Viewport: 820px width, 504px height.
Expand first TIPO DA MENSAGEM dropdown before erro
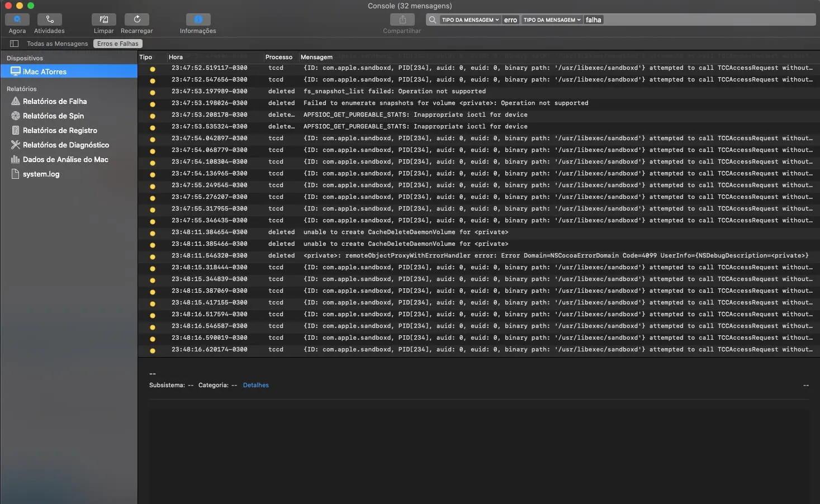470,20
